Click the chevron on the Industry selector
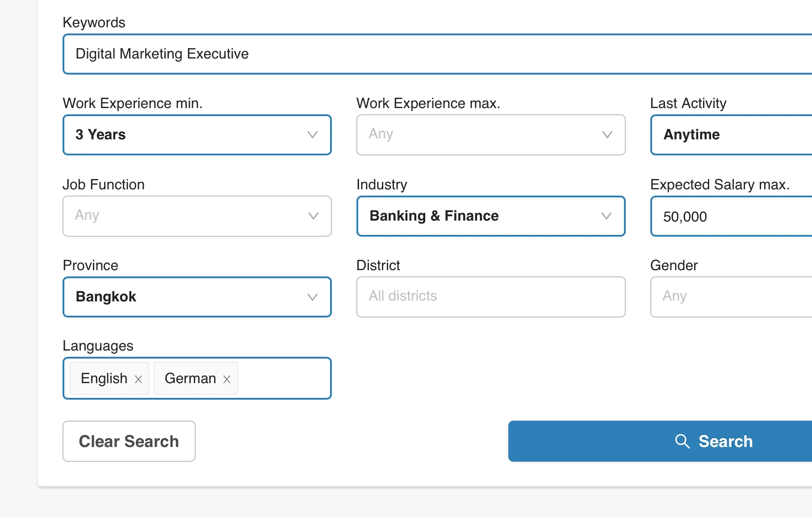 pos(606,216)
